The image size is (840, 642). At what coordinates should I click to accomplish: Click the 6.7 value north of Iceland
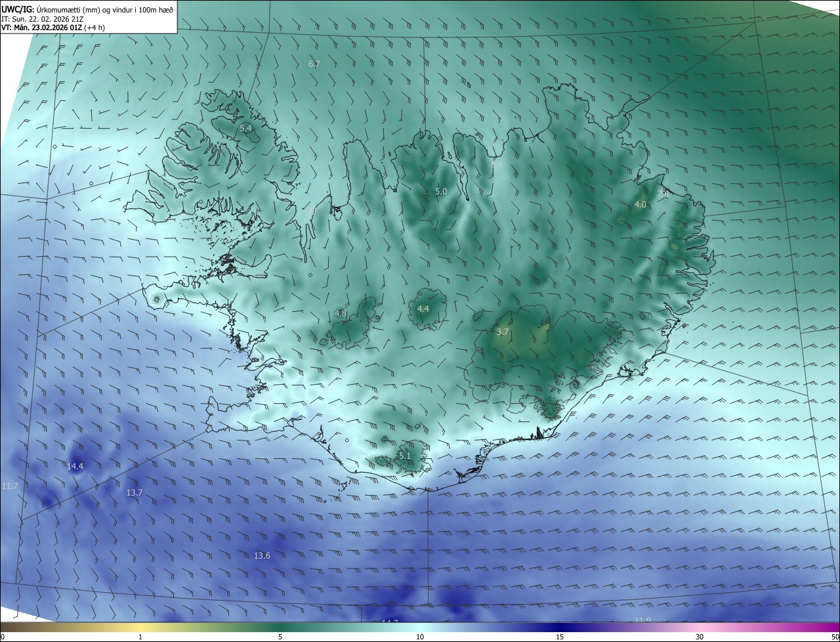point(314,64)
